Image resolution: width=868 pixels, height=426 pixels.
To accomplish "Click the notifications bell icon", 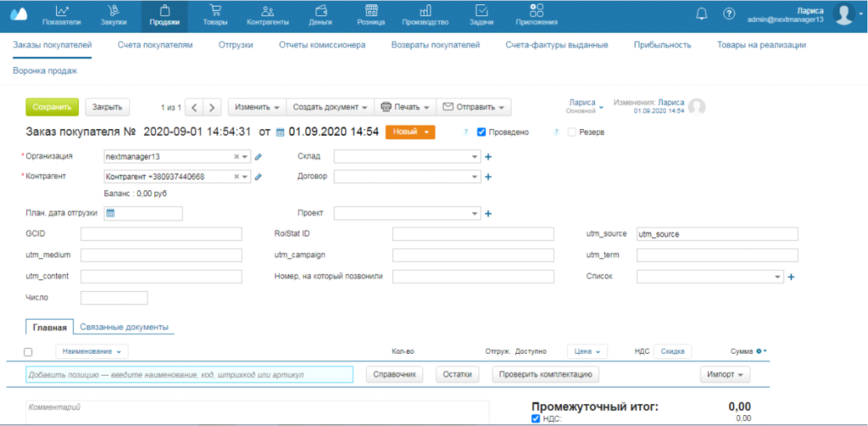I will point(701,14).
